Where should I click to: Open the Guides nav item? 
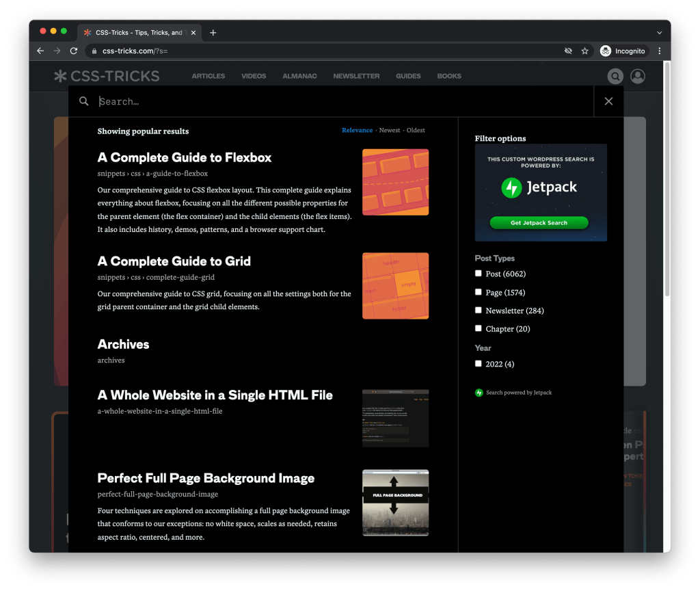pyautogui.click(x=408, y=76)
